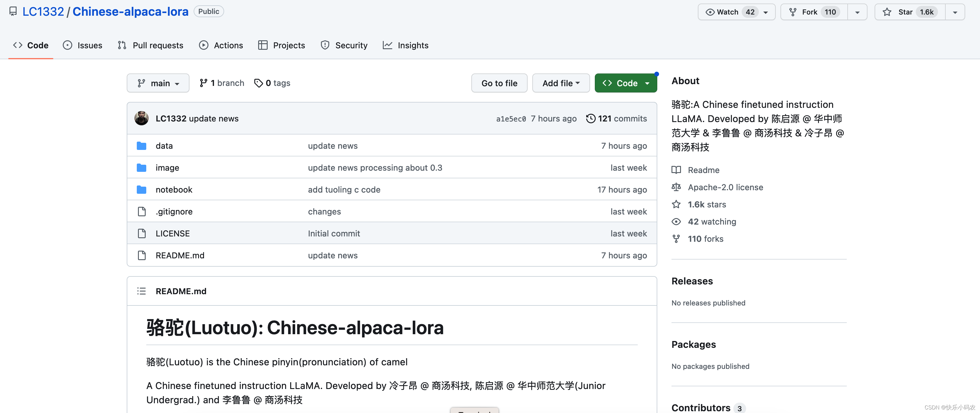The image size is (980, 413).
Task: Open the 'changes' commit message
Action: coord(324,212)
